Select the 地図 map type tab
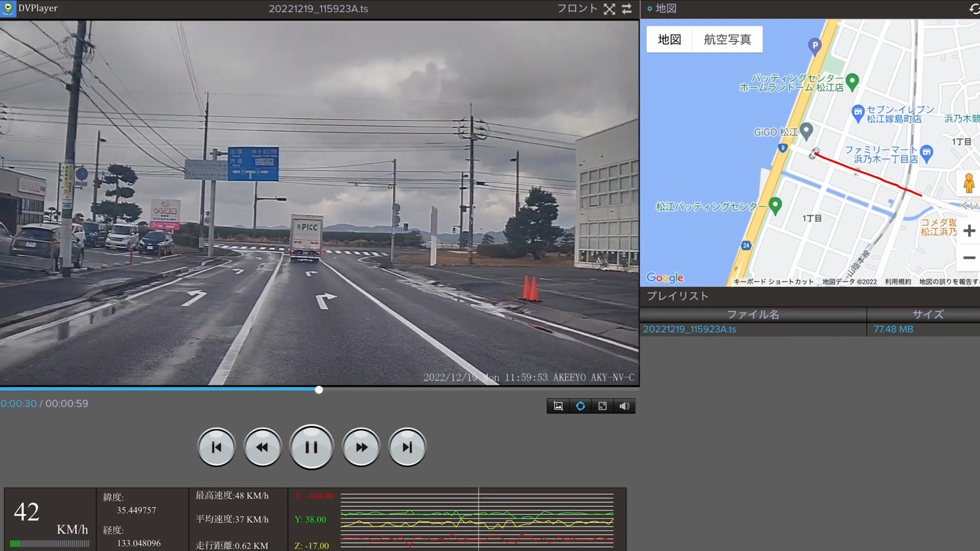Image resolution: width=980 pixels, height=551 pixels. click(x=669, y=39)
